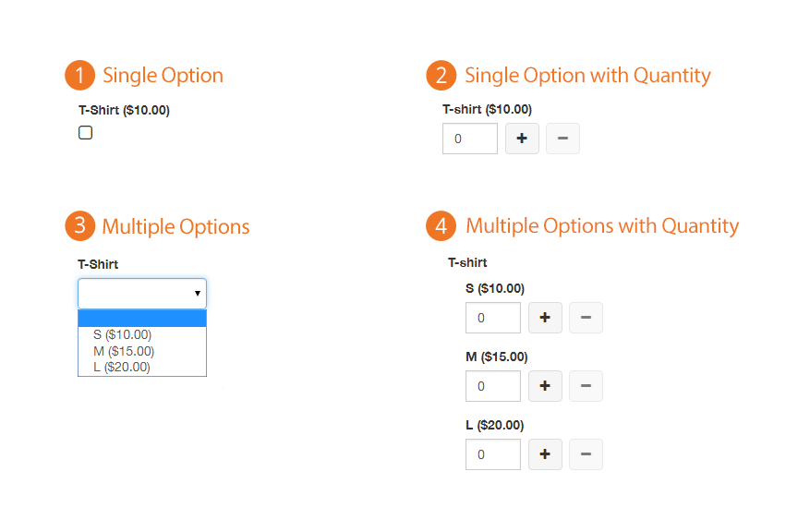This screenshot has width=798, height=532.
Task: Decrement the T-shirt quantity in section 2
Action: [x=562, y=139]
